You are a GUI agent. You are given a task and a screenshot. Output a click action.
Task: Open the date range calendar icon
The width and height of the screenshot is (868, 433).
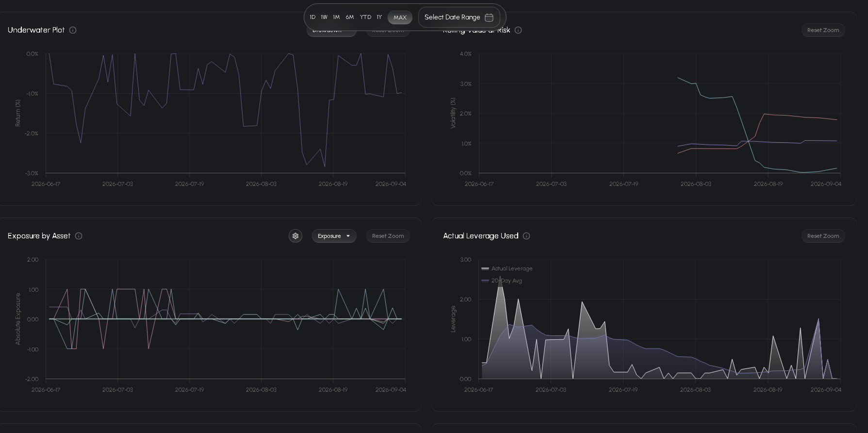coord(489,17)
